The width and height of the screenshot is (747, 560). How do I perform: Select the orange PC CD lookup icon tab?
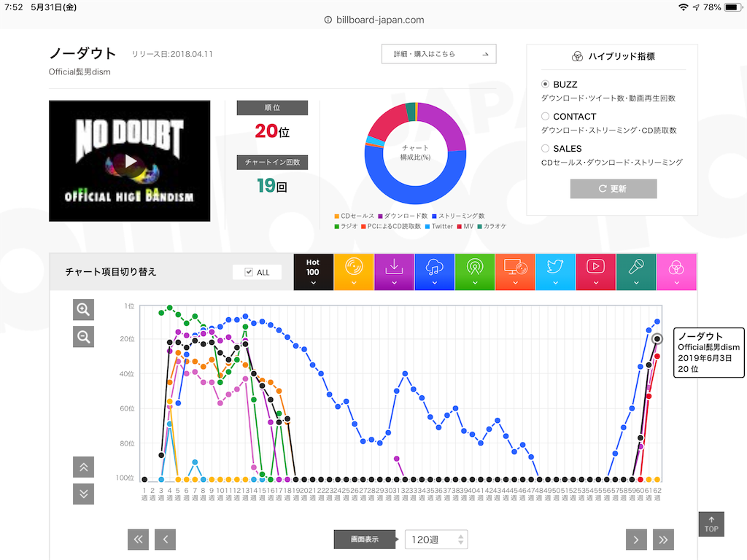pyautogui.click(x=515, y=272)
